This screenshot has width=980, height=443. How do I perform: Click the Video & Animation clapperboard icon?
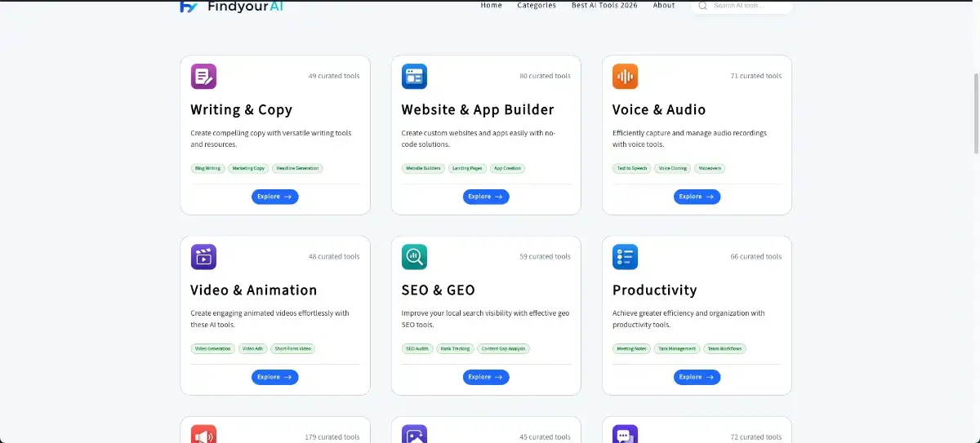click(203, 256)
